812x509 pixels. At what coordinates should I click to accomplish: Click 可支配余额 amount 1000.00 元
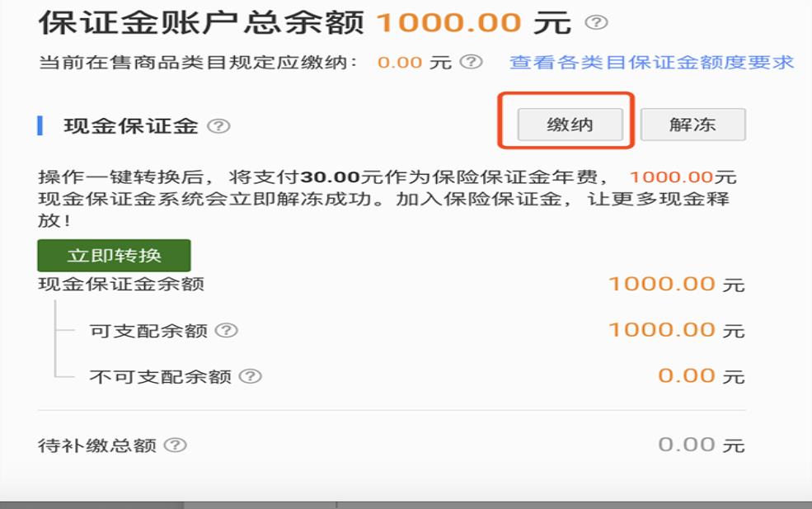point(676,330)
